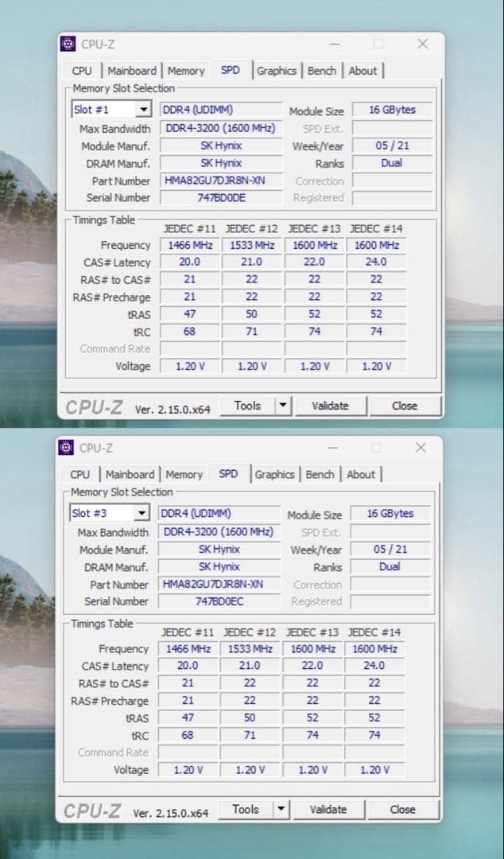Click CPU-Z app icon in lower window title bar
The image size is (504, 859).
click(x=66, y=448)
